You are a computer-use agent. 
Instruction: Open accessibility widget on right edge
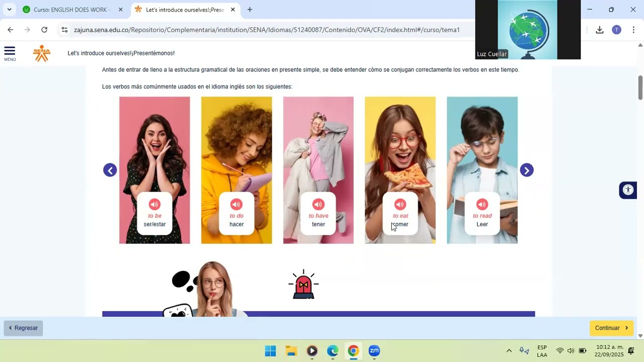(x=628, y=190)
